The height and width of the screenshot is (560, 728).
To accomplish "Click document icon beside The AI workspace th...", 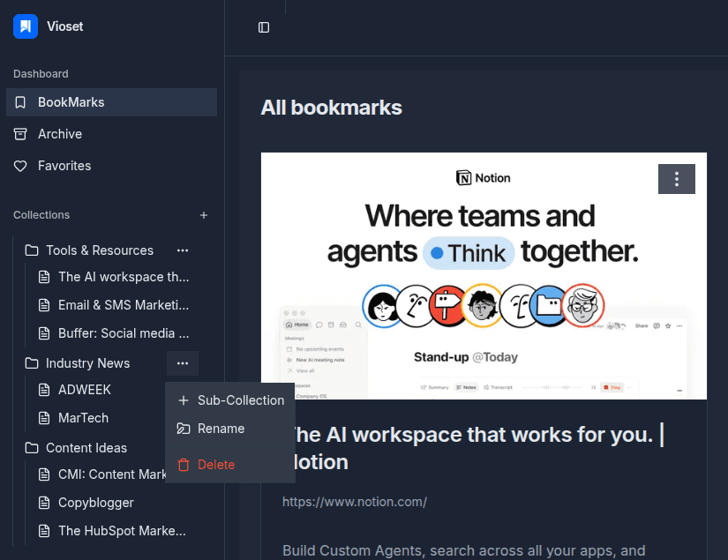I will pos(44,278).
